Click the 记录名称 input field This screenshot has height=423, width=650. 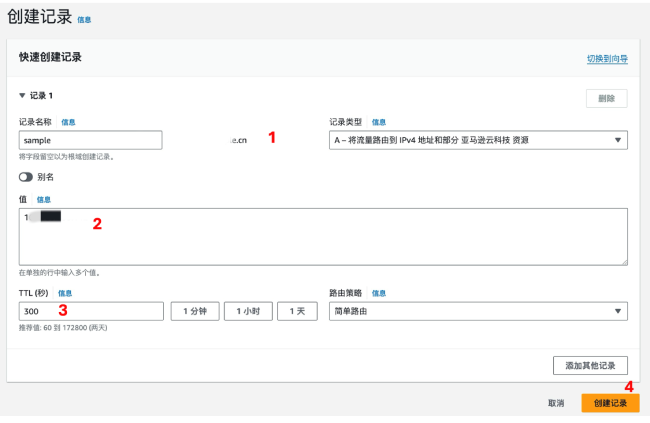pos(90,141)
